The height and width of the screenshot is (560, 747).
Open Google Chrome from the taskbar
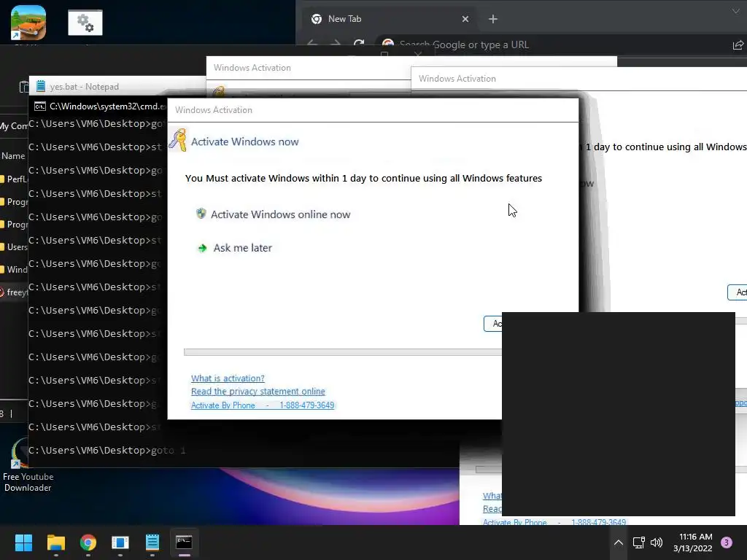88,542
